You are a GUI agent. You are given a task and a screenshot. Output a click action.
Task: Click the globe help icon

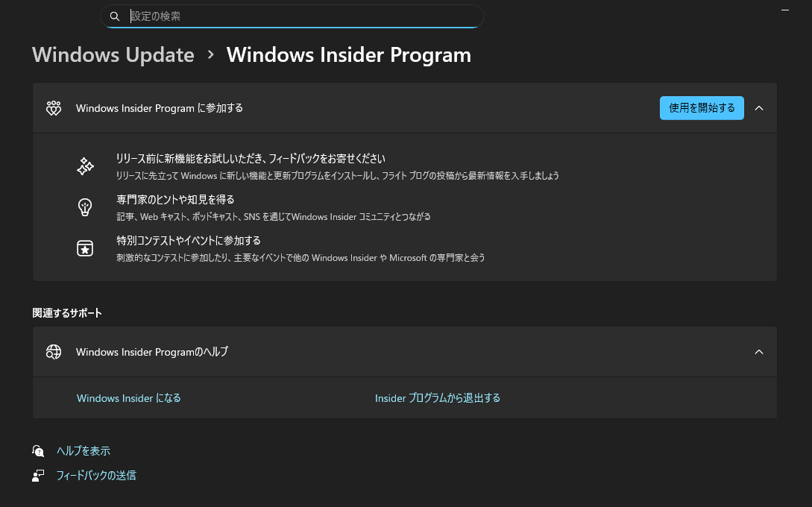click(54, 352)
